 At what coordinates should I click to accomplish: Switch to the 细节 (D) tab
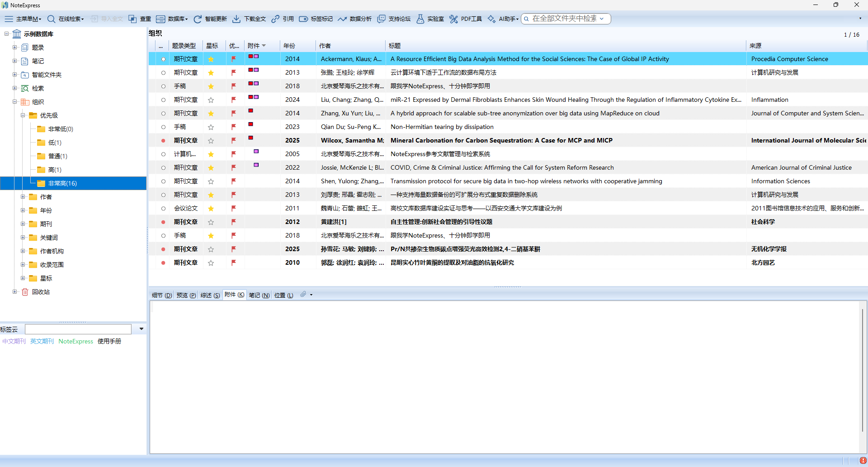162,295
